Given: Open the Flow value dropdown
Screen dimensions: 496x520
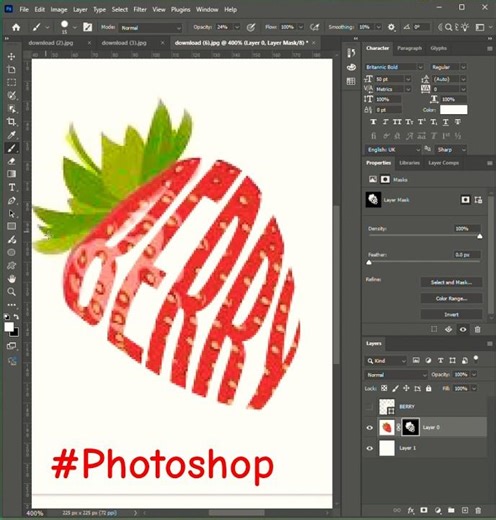Looking at the screenshot, I should [x=301, y=27].
